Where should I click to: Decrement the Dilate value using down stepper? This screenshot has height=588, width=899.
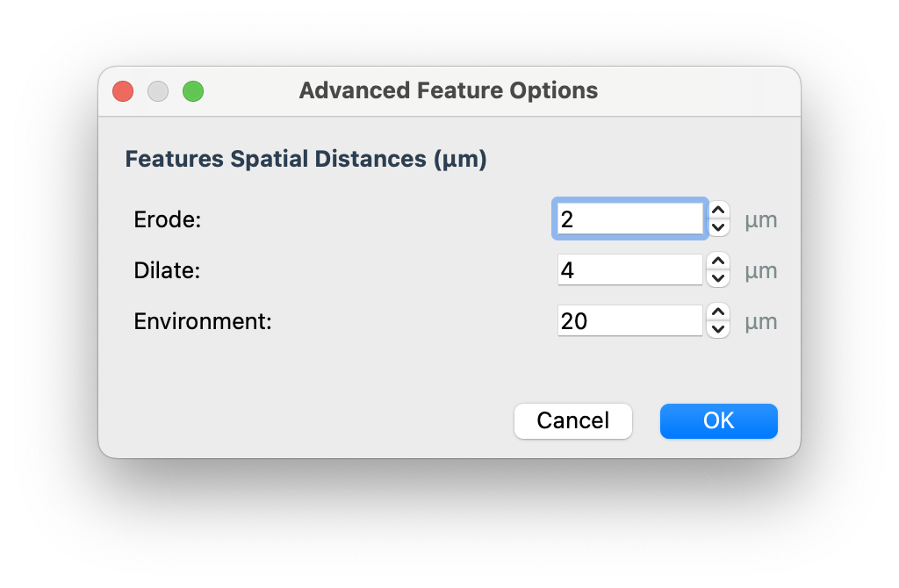click(717, 276)
